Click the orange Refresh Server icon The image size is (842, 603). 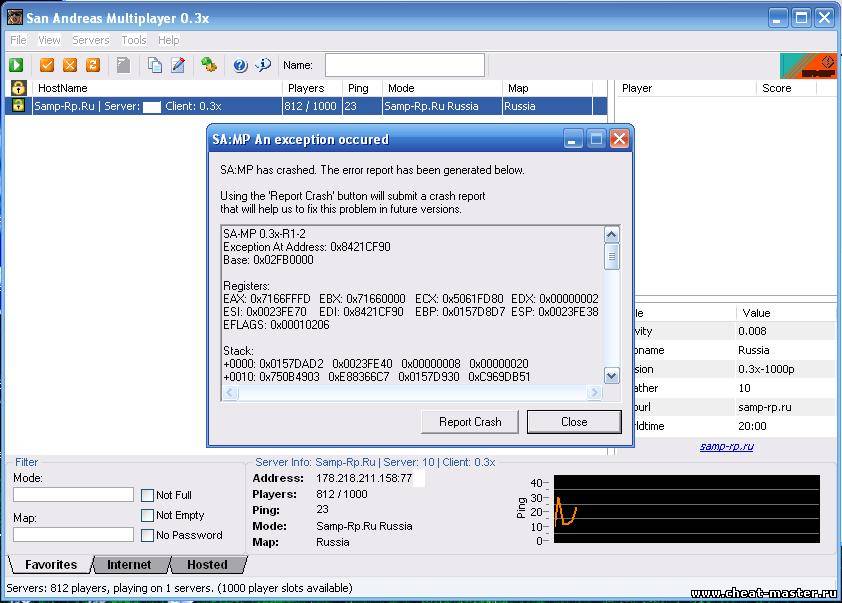tap(93, 65)
